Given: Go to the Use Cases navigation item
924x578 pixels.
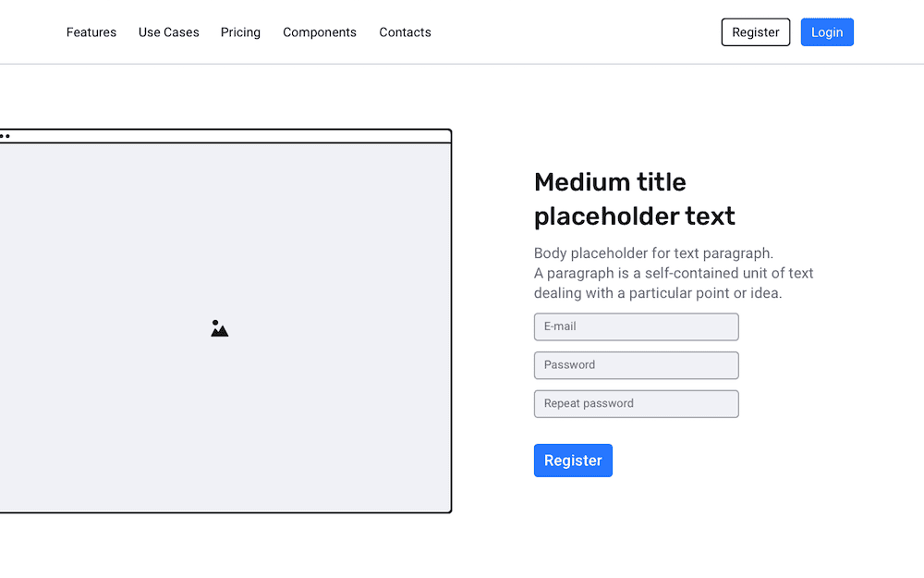Looking at the screenshot, I should pyautogui.click(x=168, y=32).
